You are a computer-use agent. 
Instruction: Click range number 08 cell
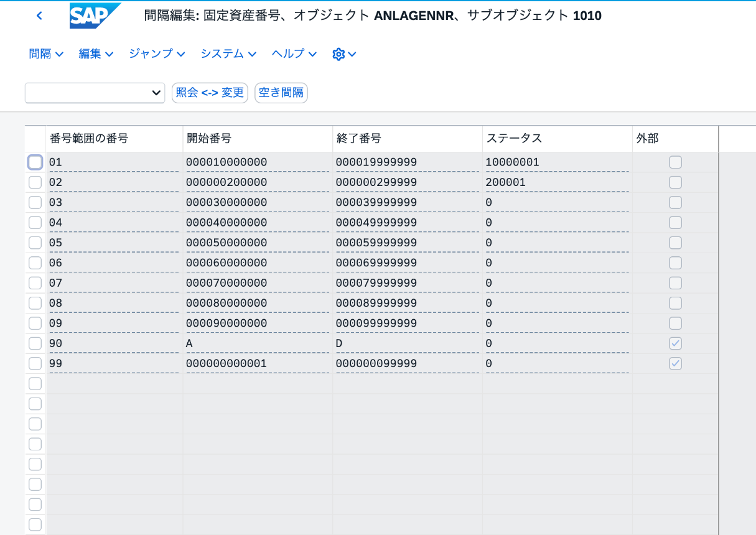click(114, 303)
